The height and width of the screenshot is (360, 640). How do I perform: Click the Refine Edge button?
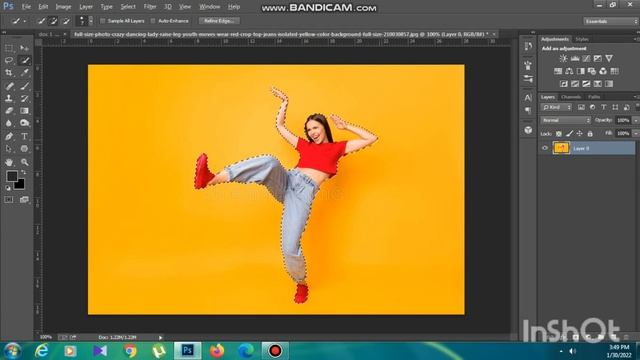click(x=219, y=21)
